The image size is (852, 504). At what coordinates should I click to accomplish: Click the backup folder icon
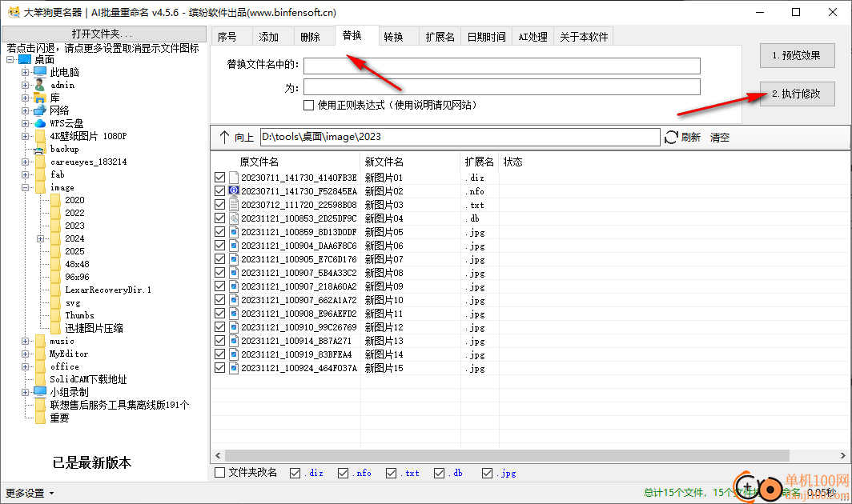click(40, 149)
